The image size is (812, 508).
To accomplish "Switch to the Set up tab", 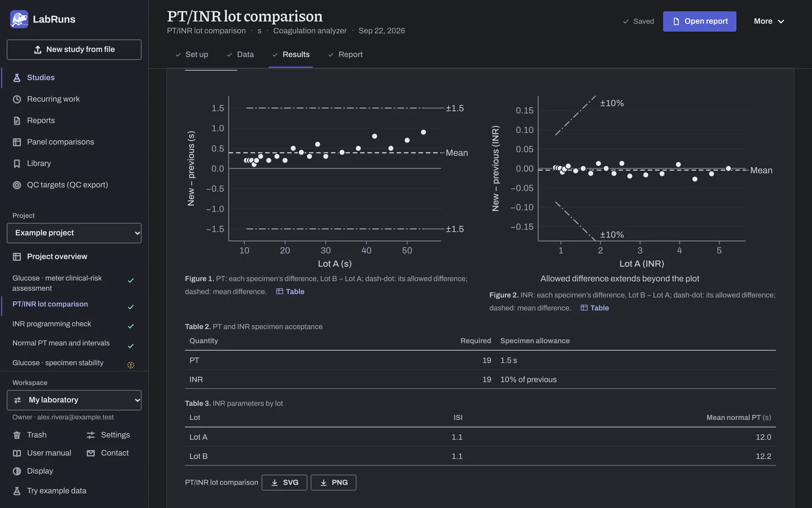I will point(192,55).
